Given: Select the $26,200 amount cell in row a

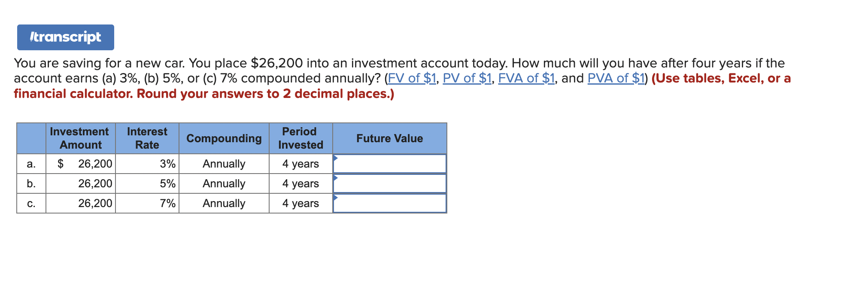Looking at the screenshot, I should (80, 164).
